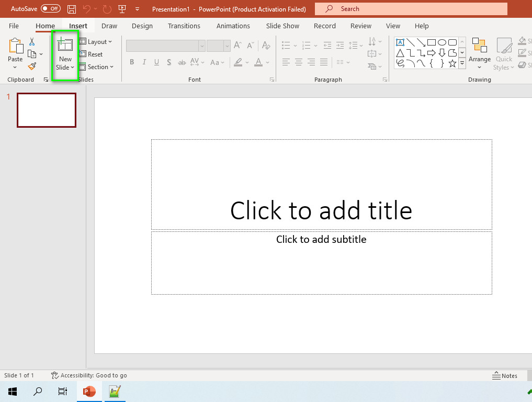532x402 pixels.
Task: Open the font name combo box
Action: [x=166, y=46]
